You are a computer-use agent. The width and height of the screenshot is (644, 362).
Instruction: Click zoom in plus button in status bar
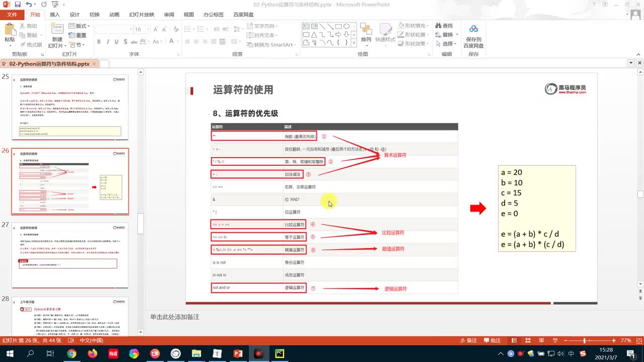click(614, 340)
